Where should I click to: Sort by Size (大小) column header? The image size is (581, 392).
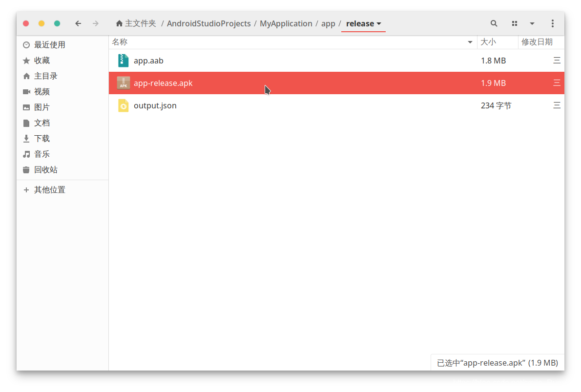(x=488, y=42)
